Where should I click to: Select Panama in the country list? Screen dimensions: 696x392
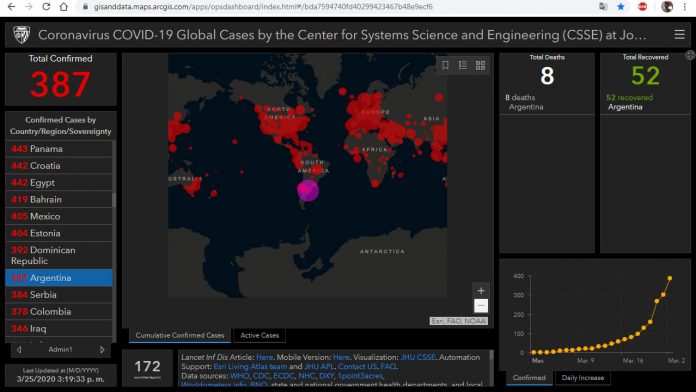coord(59,149)
